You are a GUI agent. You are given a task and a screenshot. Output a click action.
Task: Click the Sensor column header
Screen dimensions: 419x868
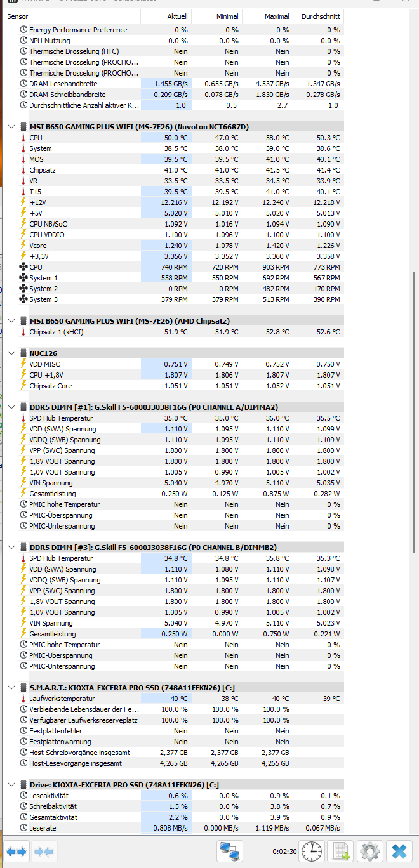72,16
